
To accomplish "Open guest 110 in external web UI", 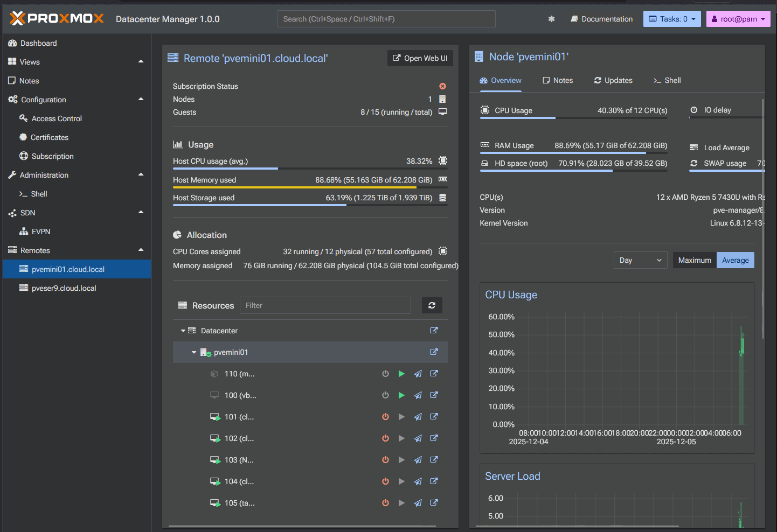I will coord(434,373).
